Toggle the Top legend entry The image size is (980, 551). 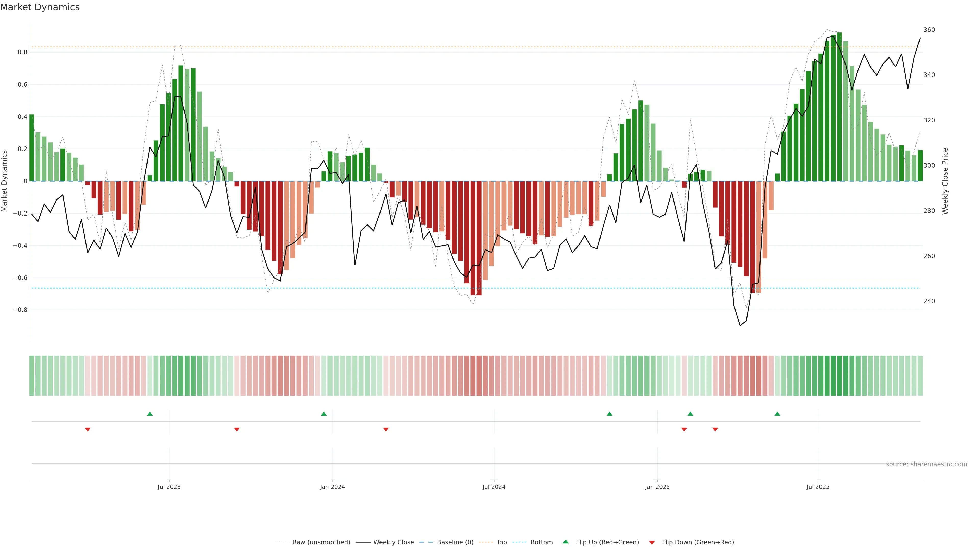click(x=501, y=542)
